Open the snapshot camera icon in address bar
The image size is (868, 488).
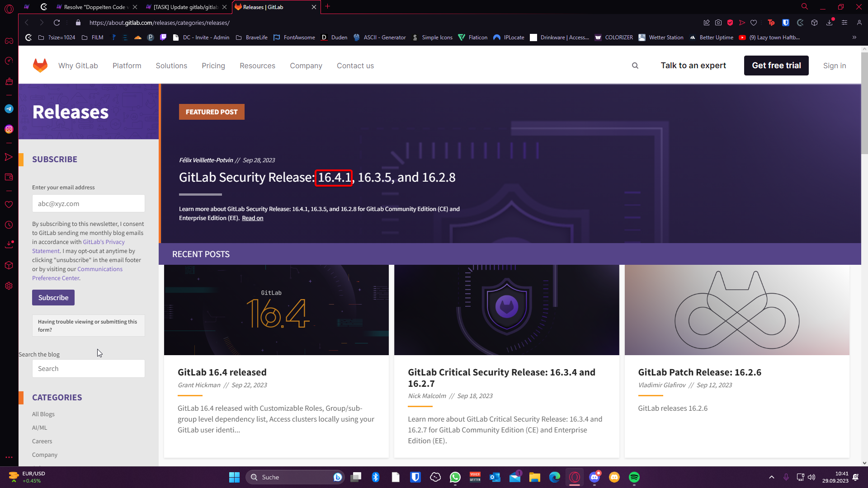point(718,23)
